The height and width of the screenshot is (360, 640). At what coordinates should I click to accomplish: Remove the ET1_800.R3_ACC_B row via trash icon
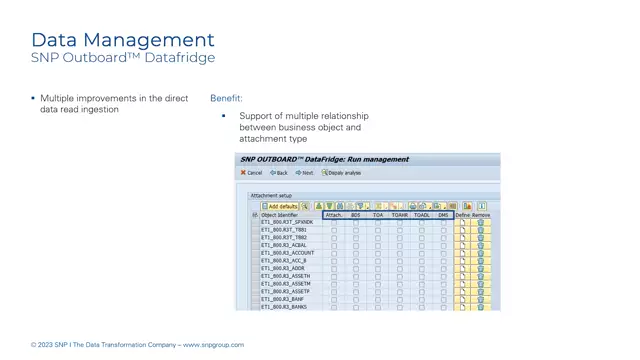(481, 260)
